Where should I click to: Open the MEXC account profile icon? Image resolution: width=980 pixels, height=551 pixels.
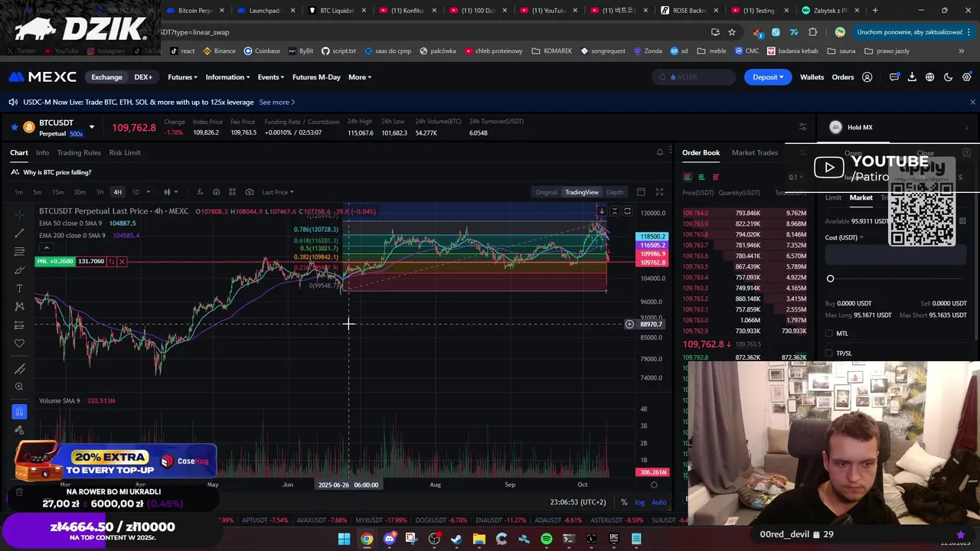click(867, 77)
